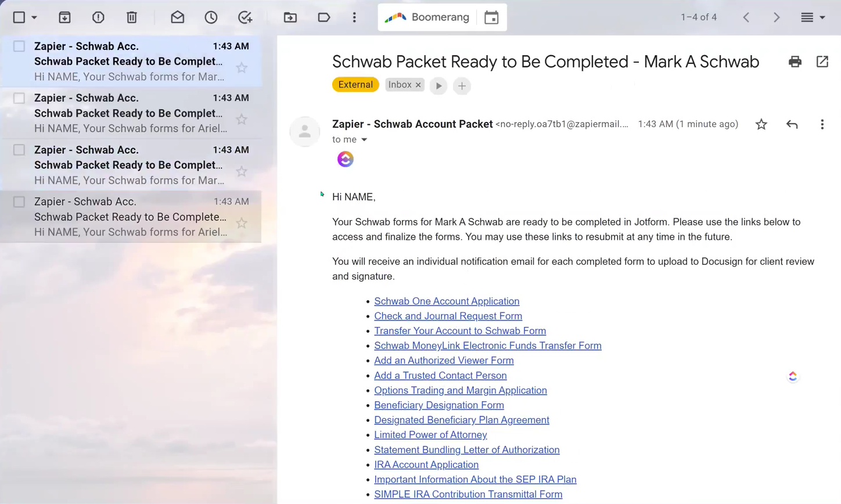Open the Check and Journal Request Form link
Viewport: 841px width, 504px height.
(448, 316)
